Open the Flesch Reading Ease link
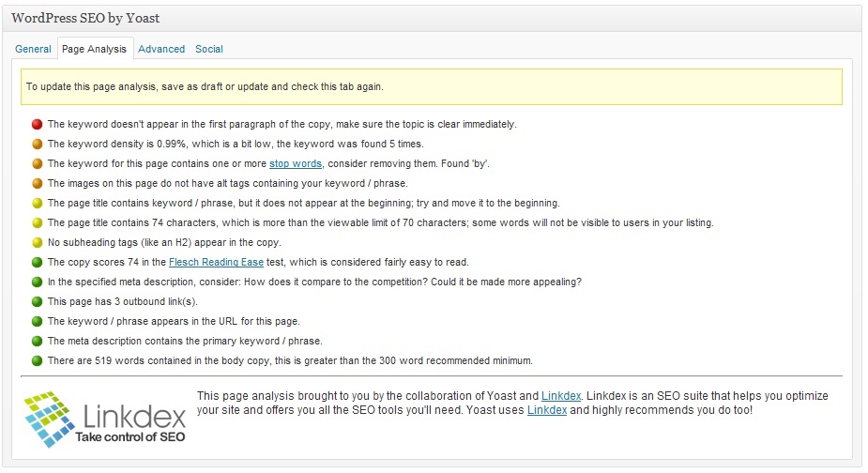The image size is (868, 473). [x=216, y=263]
